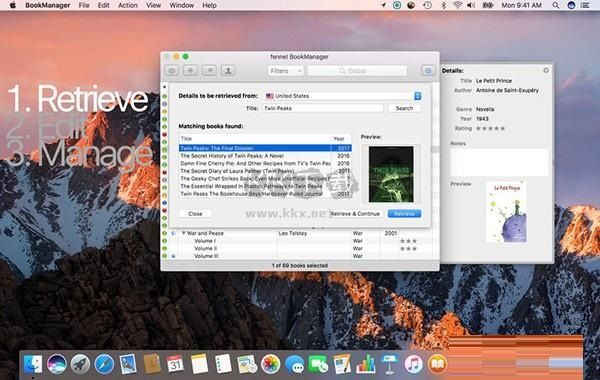
Task: Select 'Twin Peaks: The Final Dossier' result
Action: click(265, 148)
